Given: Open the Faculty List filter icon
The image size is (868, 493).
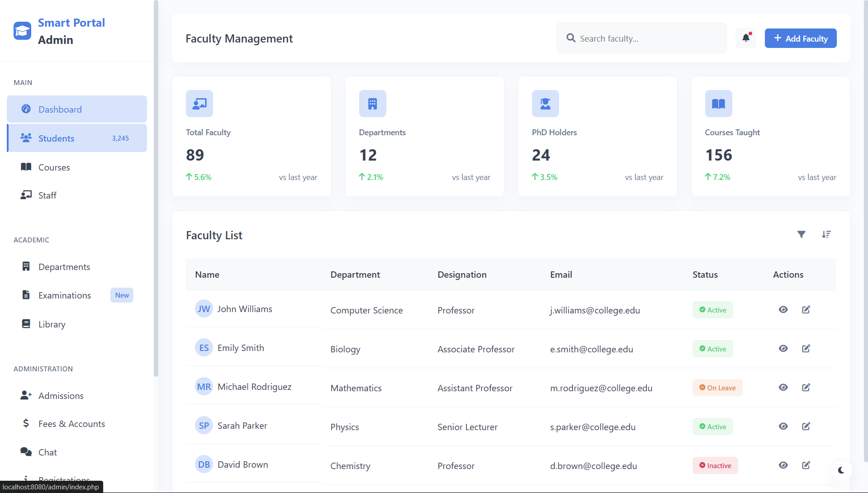Looking at the screenshot, I should 801,234.
